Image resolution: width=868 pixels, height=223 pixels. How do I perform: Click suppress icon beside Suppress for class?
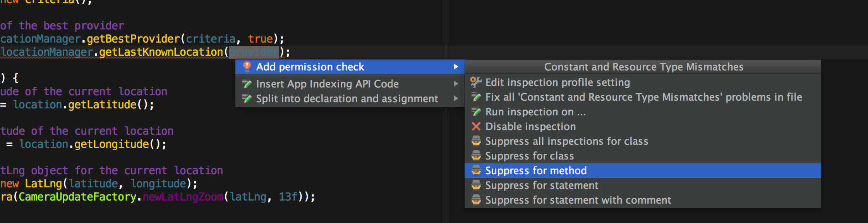click(x=476, y=156)
